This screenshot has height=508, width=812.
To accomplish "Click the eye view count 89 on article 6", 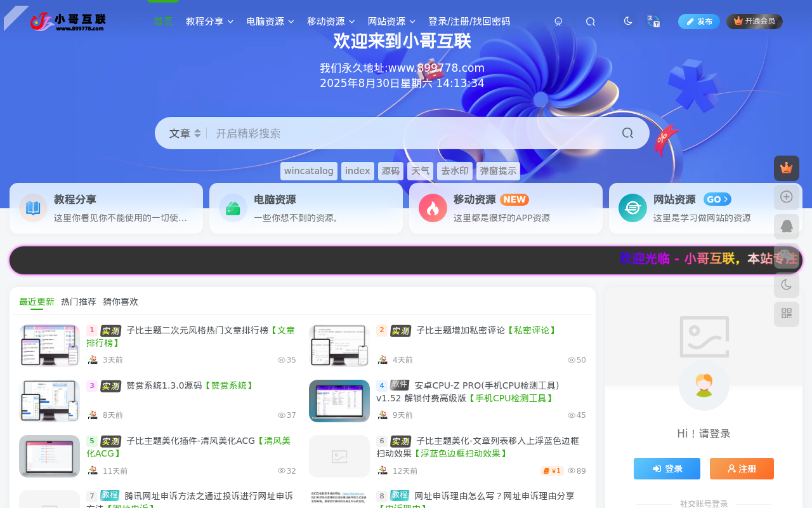I will pos(577,471).
